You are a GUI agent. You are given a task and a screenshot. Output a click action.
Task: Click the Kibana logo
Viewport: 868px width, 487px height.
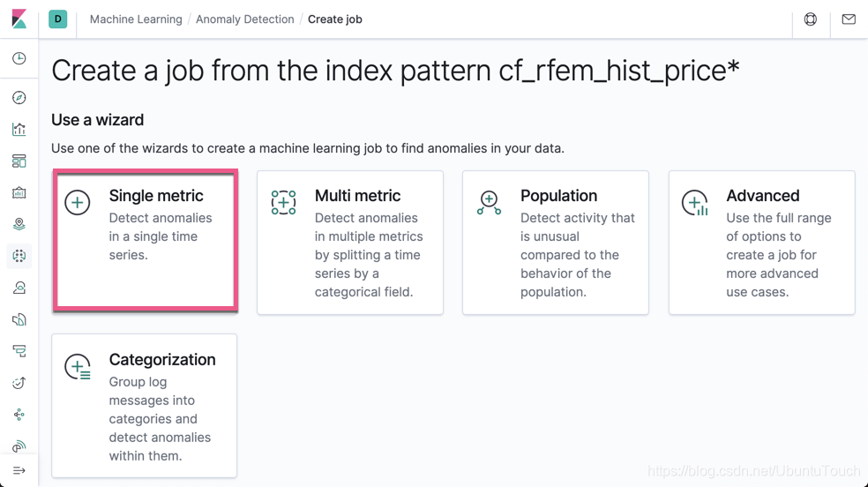coord(19,19)
